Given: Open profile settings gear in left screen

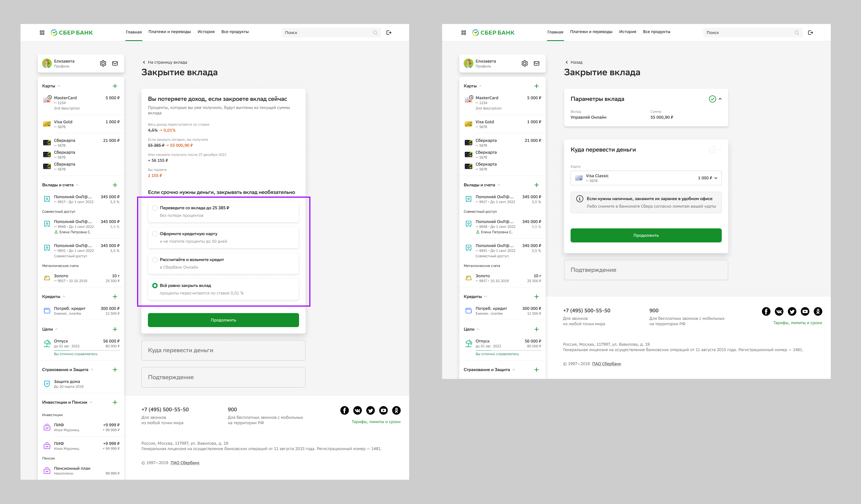Looking at the screenshot, I should (x=103, y=64).
